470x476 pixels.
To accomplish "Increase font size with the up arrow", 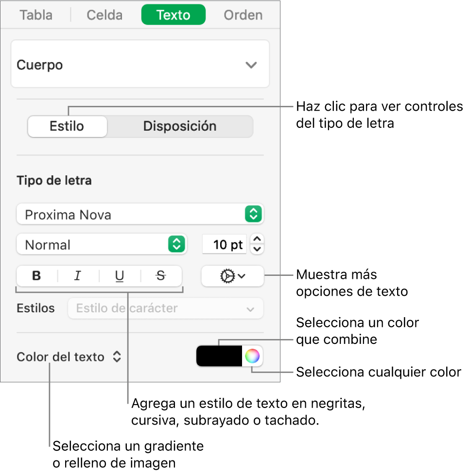I will point(257,239).
